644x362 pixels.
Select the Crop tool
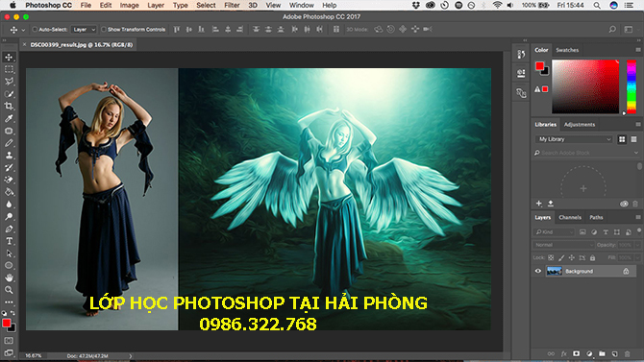pos(9,107)
